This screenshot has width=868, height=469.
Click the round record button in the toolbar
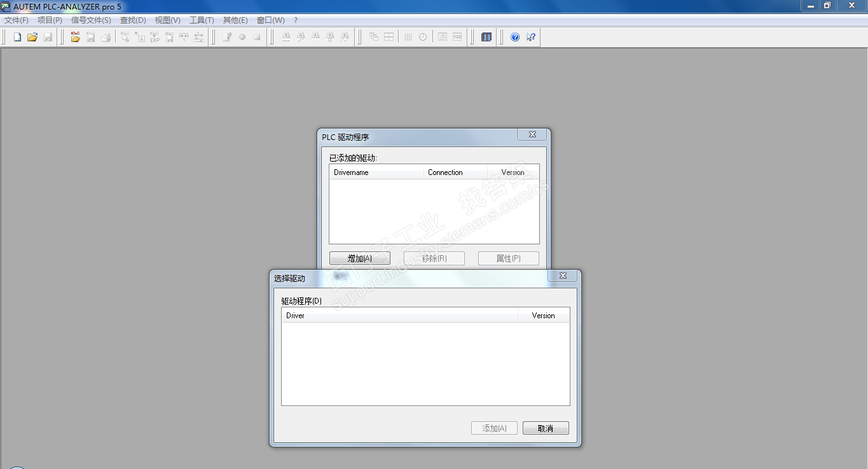(242, 37)
